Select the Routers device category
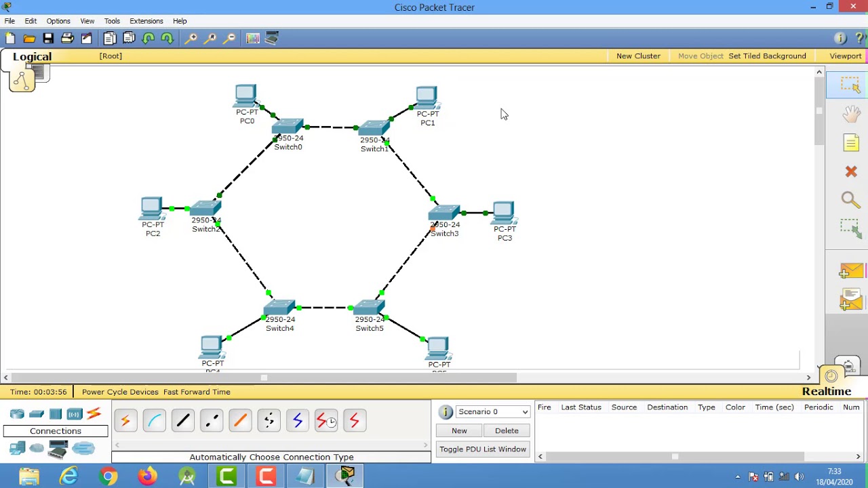Screen dimensions: 868x488 pos(17,414)
